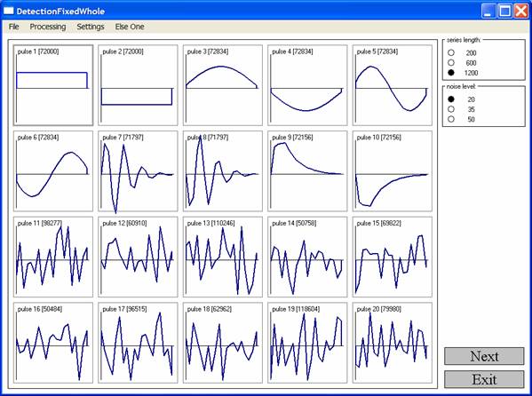Click the Next button
The image size is (532, 396).
[x=484, y=356]
